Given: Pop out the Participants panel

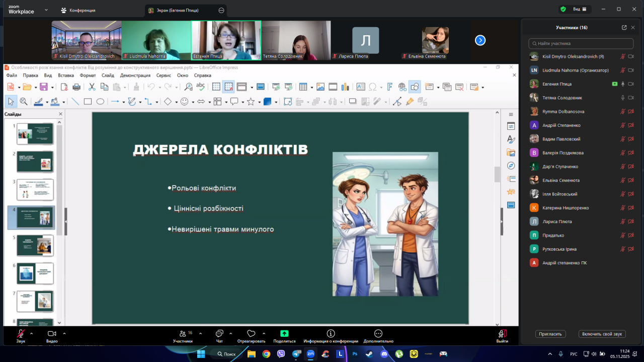Looking at the screenshot, I should point(624,28).
